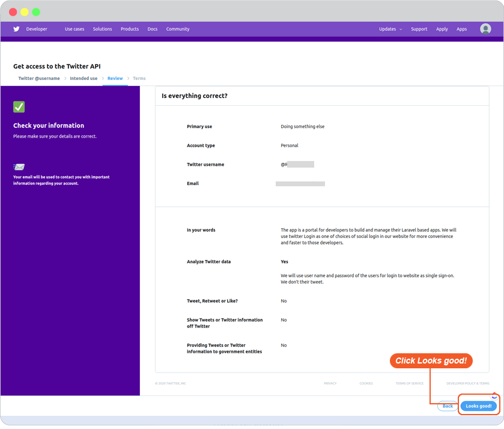Screen dimensions: 504x429
Task: Click the 'Check your information' heading
Action: click(x=49, y=126)
